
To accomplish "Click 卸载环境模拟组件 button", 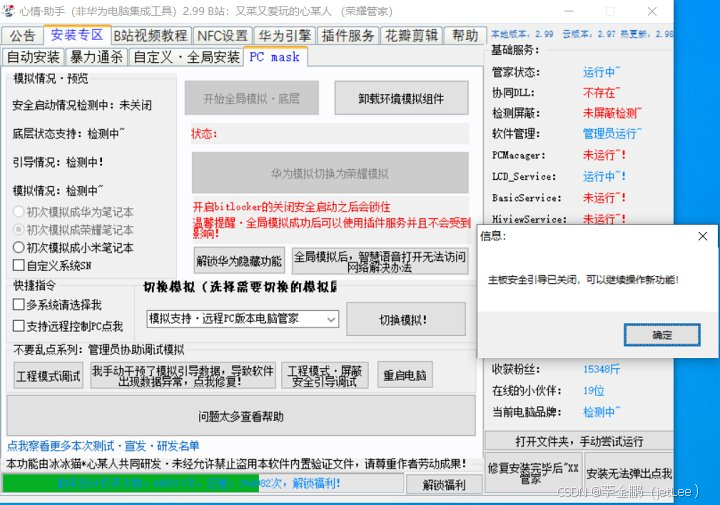I will tap(401, 98).
